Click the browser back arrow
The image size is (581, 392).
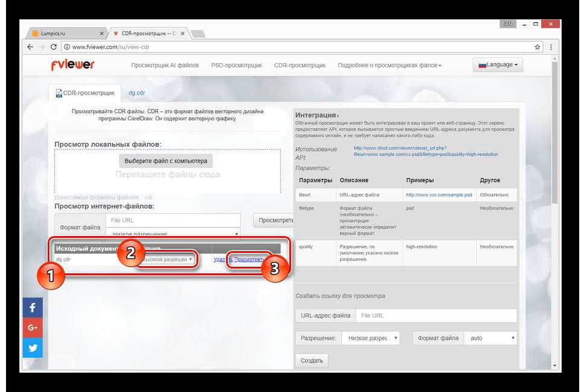click(x=30, y=46)
